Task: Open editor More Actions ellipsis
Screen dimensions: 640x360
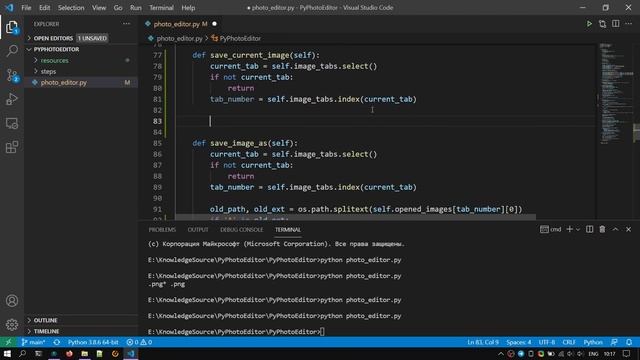Action: [629, 24]
